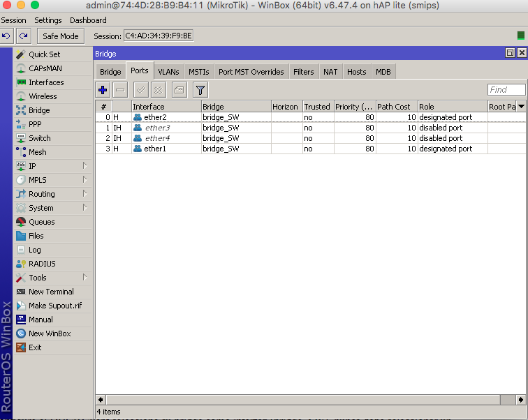This screenshot has width=528, height=420.
Task: Open Mesh in sidebar
Action: click(x=52, y=152)
